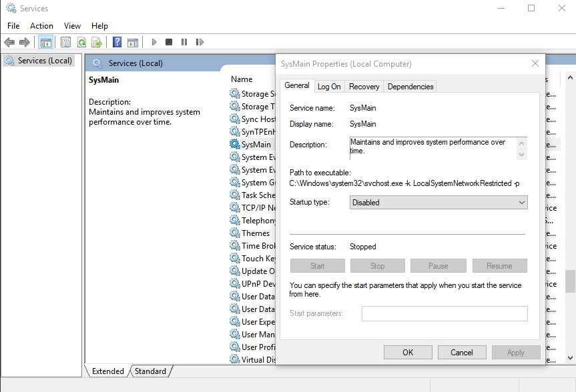Open the File menu

point(13,26)
